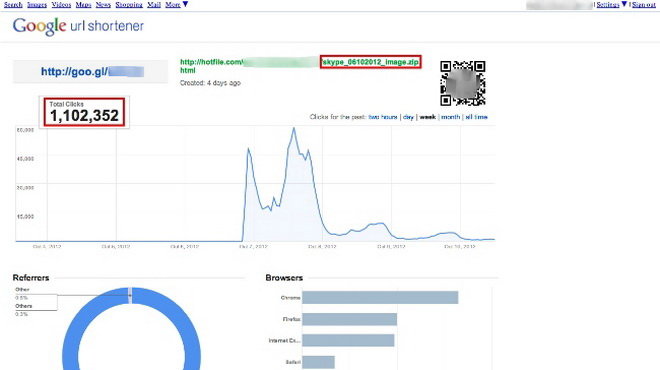Click the QR code image

[463, 83]
